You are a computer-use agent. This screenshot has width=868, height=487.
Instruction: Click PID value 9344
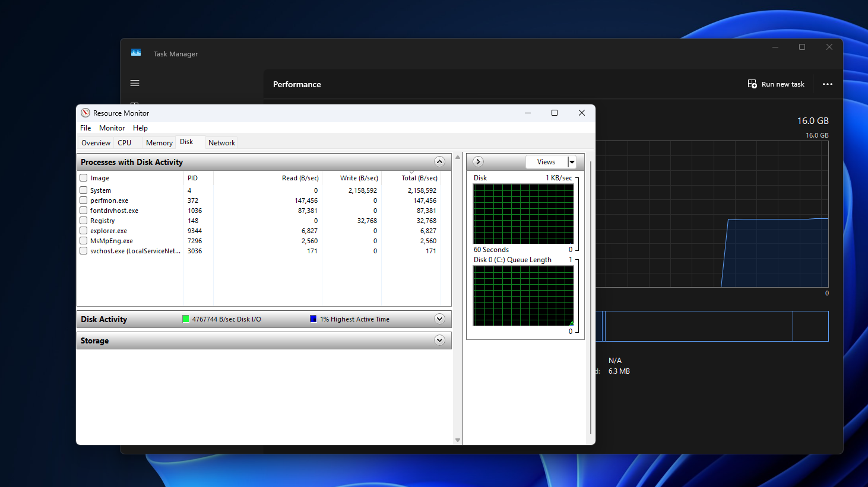[195, 231]
